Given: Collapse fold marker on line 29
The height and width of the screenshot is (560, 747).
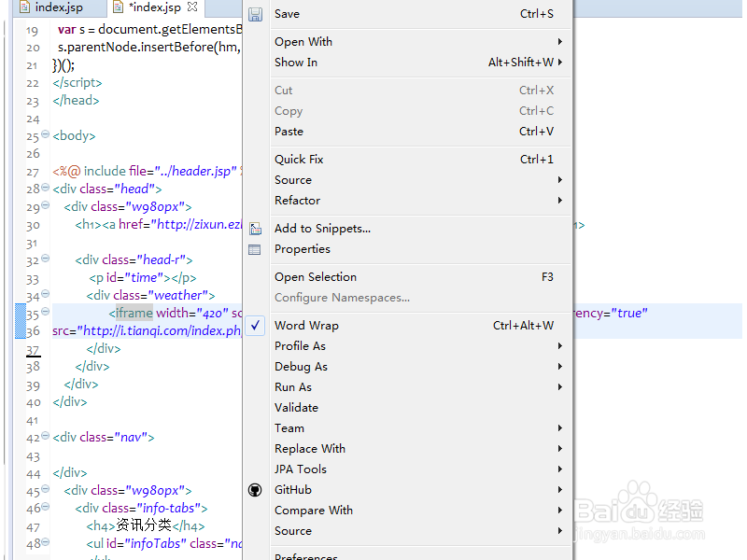Looking at the screenshot, I should (45, 205).
